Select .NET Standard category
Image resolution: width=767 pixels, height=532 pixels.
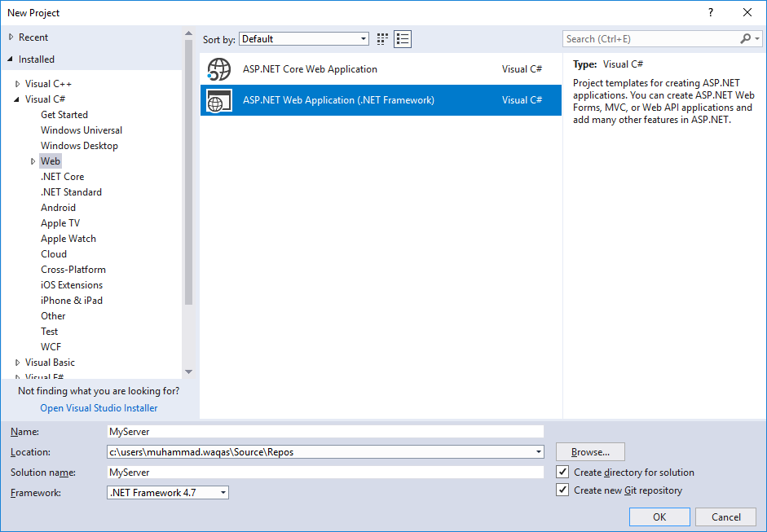(71, 192)
